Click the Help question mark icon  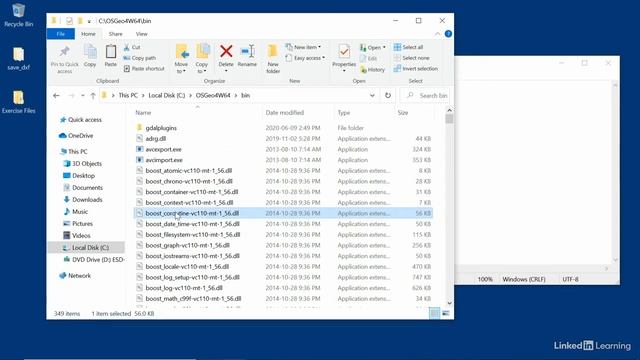(448, 34)
